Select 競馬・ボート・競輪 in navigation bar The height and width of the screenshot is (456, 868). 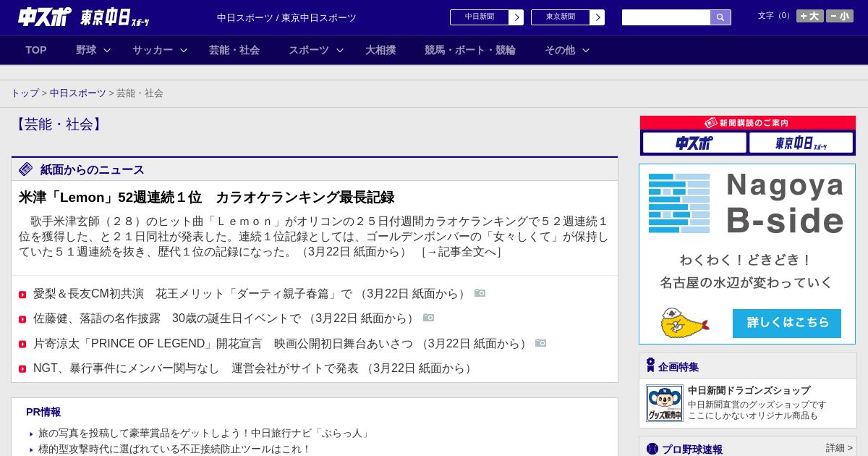click(x=470, y=50)
